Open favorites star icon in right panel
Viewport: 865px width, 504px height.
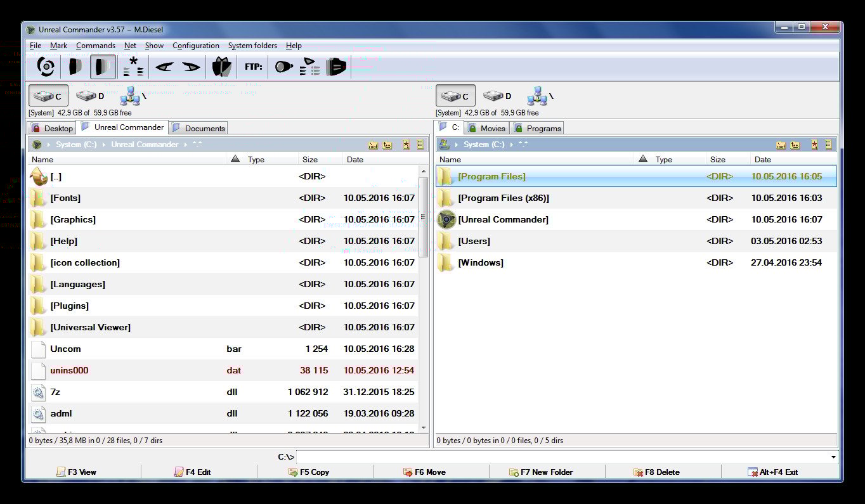point(814,145)
